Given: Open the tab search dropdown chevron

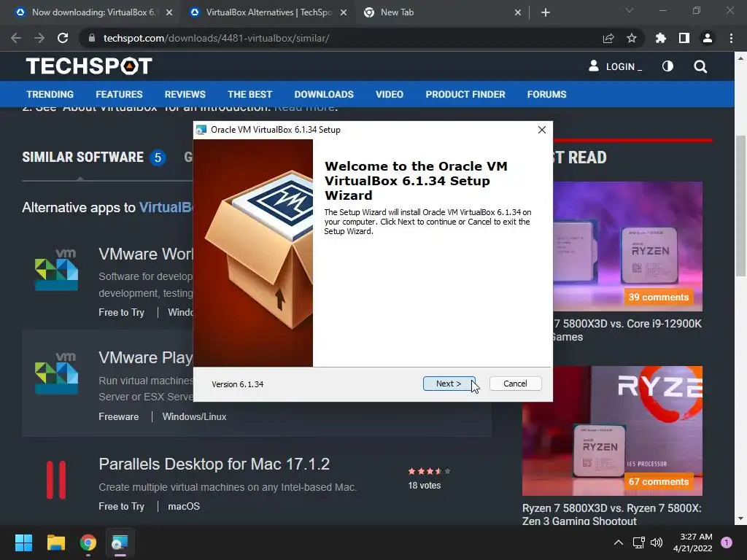Looking at the screenshot, I should pos(630,10).
